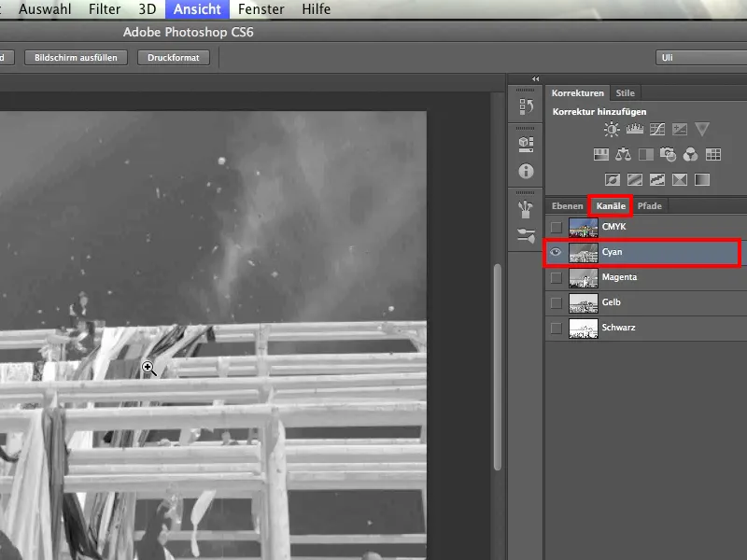Add a Black & White adjustment
The width and height of the screenshot is (747, 560).
click(646, 154)
